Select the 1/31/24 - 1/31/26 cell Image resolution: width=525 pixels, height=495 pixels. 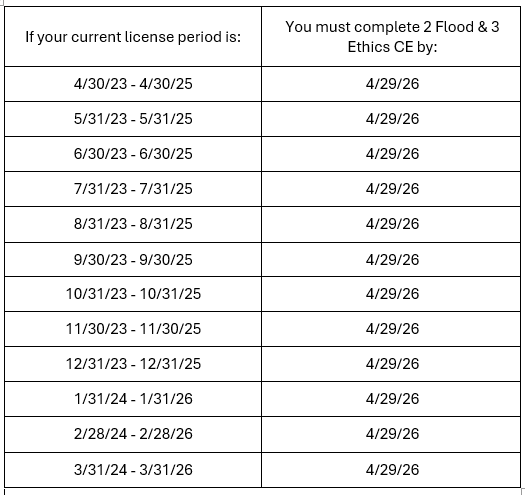tap(133, 399)
